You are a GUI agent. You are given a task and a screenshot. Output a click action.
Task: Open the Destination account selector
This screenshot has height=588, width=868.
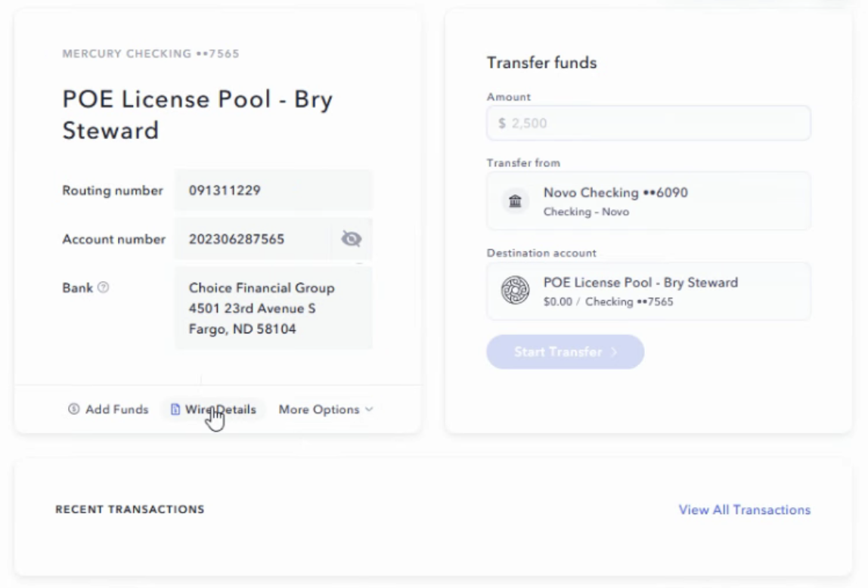point(648,291)
